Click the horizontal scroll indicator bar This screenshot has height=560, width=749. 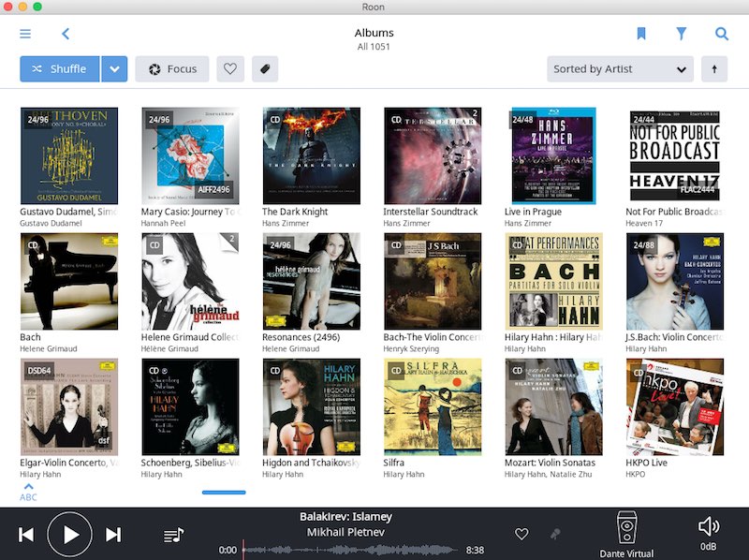coord(224,493)
